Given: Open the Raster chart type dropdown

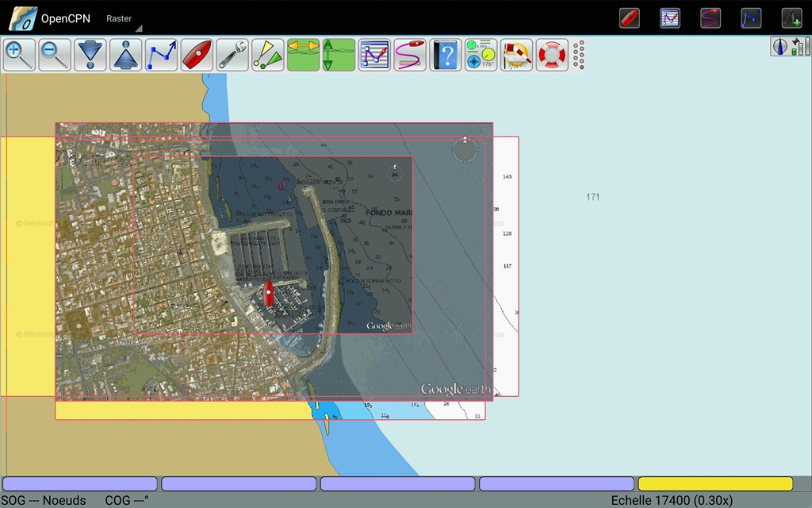Looking at the screenshot, I should coord(123,19).
